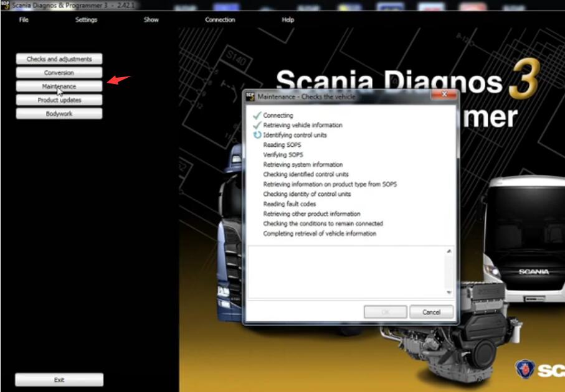Click the message box scroll-up arrow
The width and height of the screenshot is (565, 392).
click(x=449, y=251)
